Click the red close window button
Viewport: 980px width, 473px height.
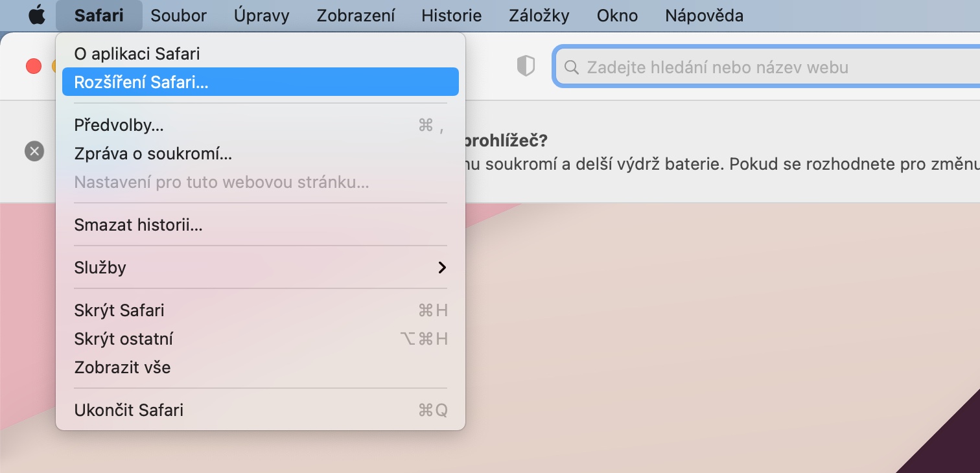coord(33,66)
